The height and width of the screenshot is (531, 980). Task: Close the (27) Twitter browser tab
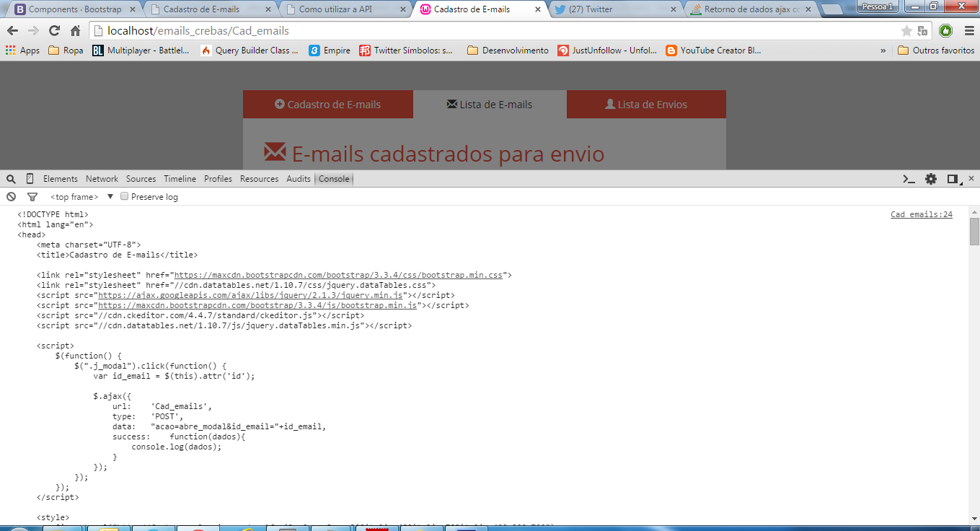[x=674, y=9]
